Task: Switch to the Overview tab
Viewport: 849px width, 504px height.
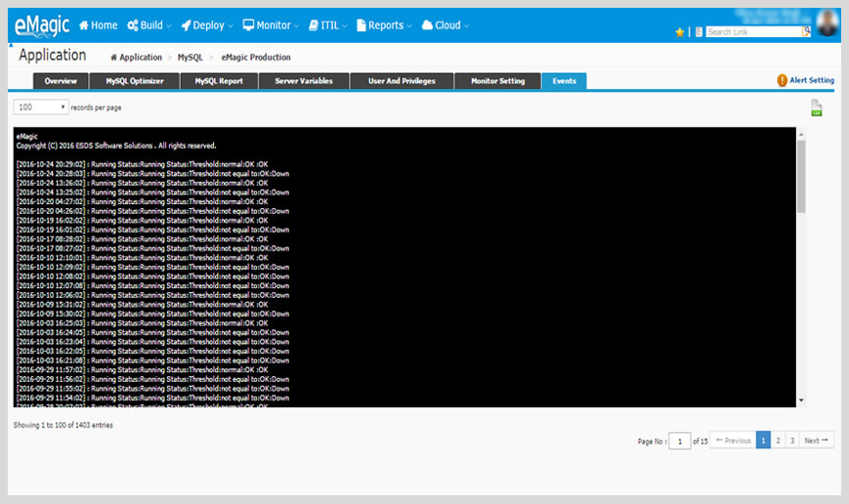Action: [61, 81]
